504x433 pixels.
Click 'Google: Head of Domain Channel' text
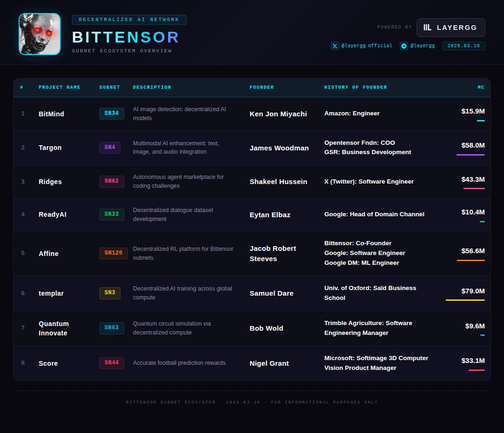(x=374, y=214)
